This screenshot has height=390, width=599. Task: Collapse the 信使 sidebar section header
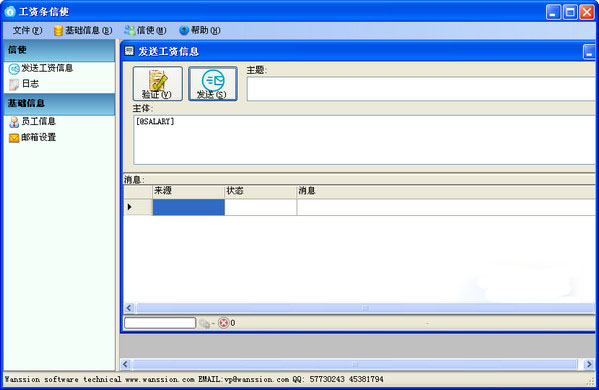point(59,50)
